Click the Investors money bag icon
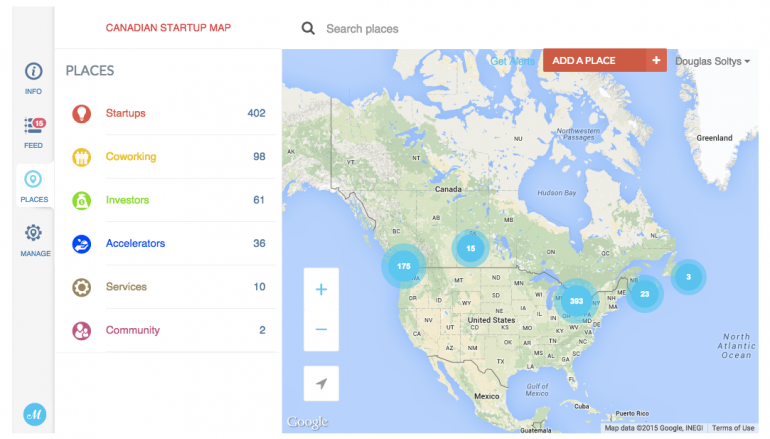 click(82, 200)
